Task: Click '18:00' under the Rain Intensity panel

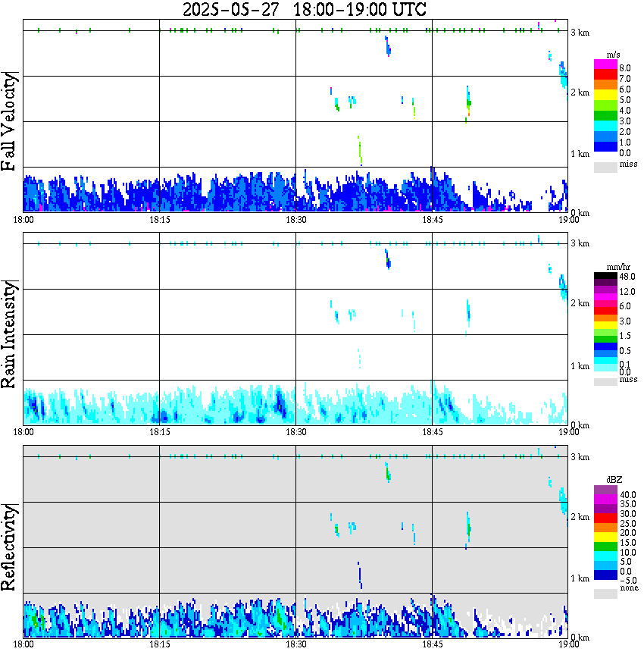Action: [23, 432]
